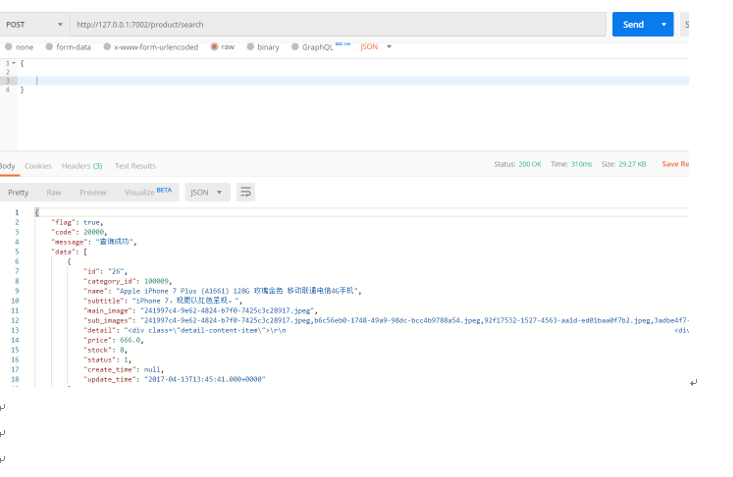Viewport: 733px width, 477px height.
Task: Click the Save Response link
Action: 675,164
